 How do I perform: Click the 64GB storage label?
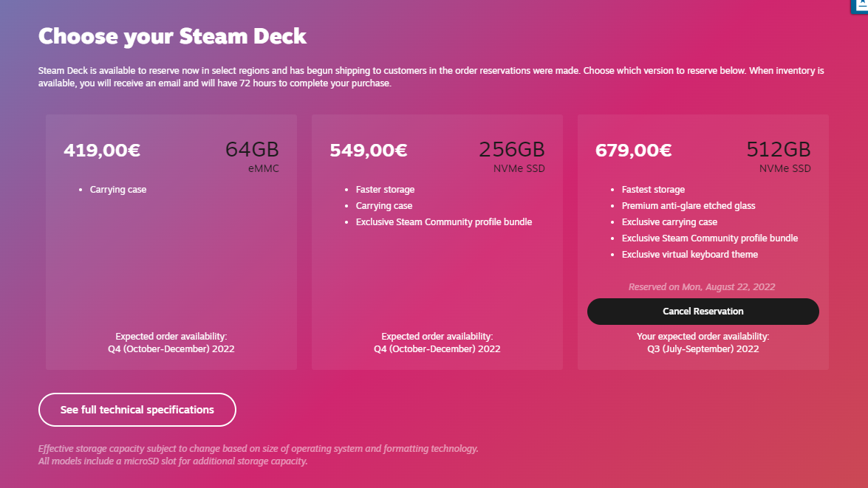tap(252, 150)
